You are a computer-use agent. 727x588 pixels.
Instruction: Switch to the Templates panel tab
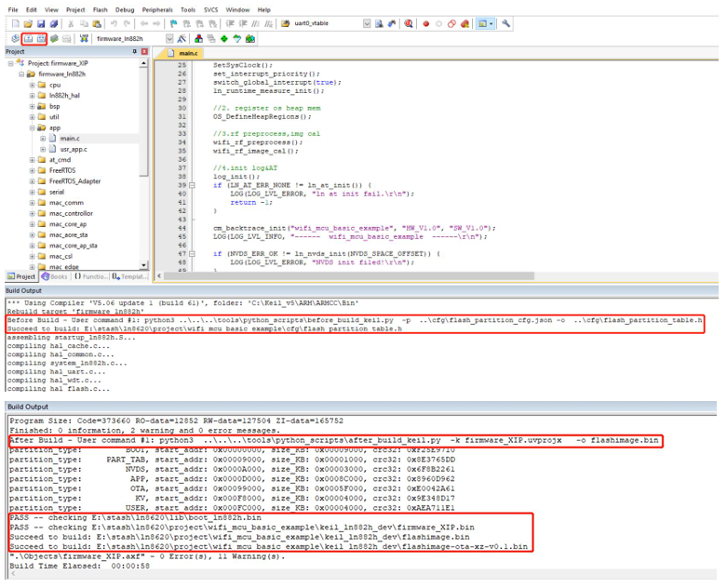tap(128, 276)
